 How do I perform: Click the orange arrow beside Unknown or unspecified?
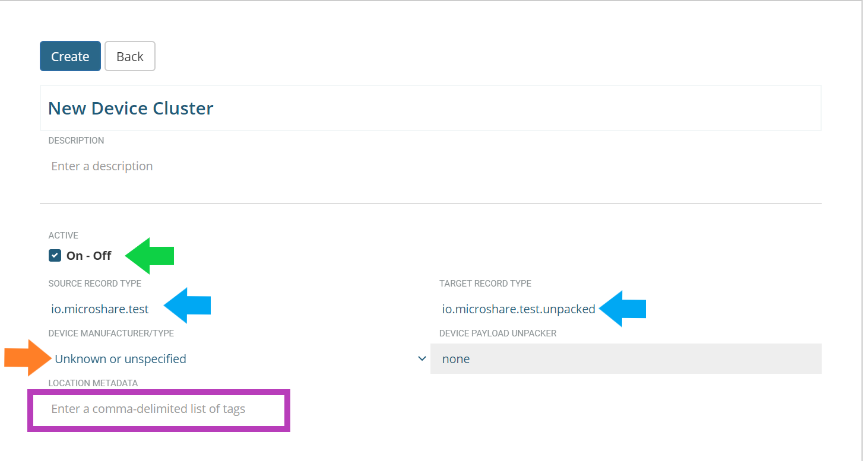click(x=27, y=358)
